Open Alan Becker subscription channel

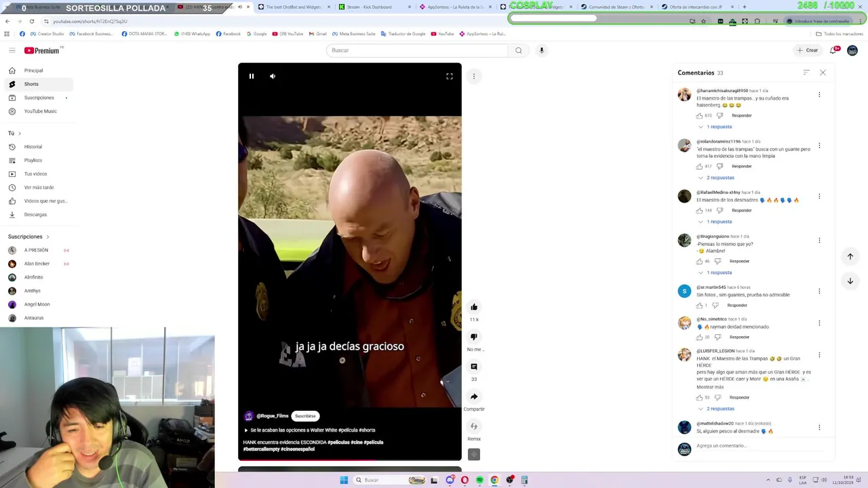38,264
